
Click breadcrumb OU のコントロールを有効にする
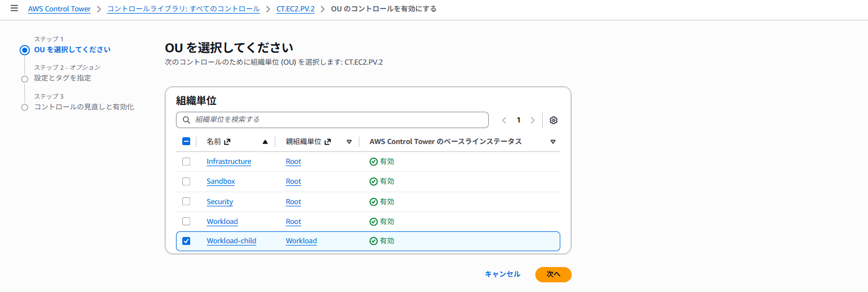384,9
